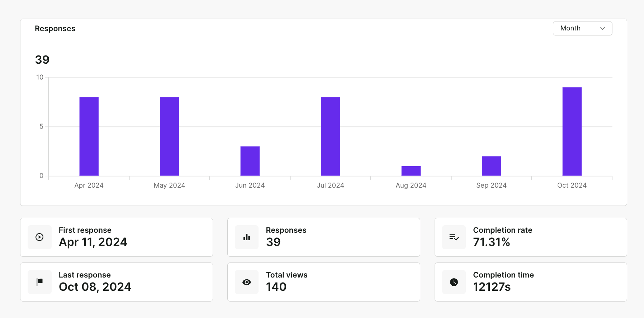Click the bar chart icon beside Responses
The width and height of the screenshot is (644, 318).
click(x=247, y=237)
